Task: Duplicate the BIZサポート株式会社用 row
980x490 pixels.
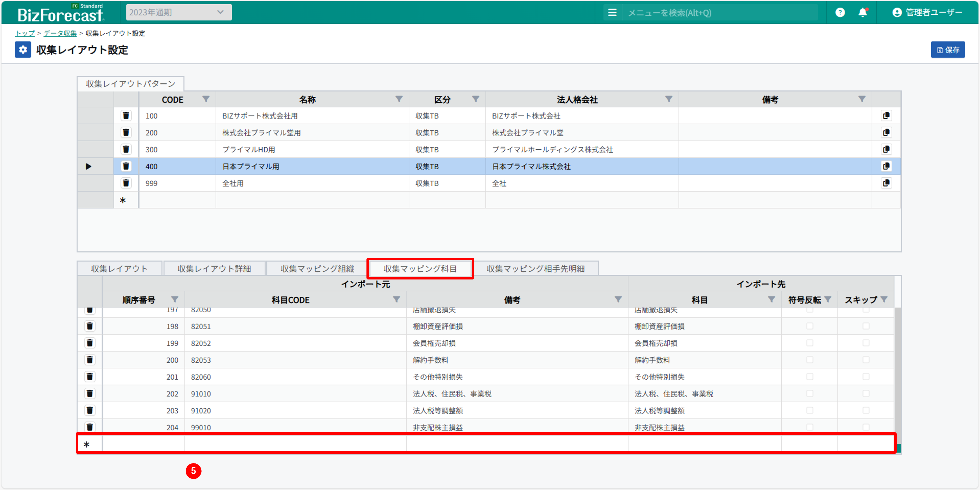Action: click(886, 116)
